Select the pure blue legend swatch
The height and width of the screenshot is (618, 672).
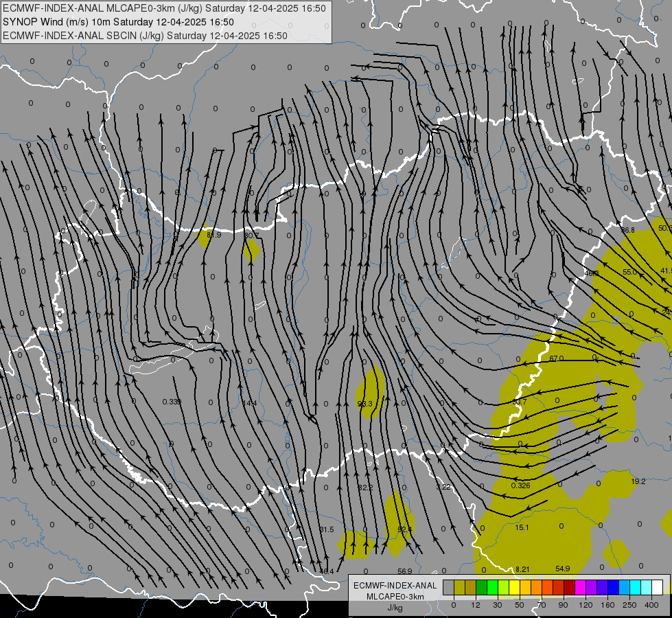(x=614, y=587)
